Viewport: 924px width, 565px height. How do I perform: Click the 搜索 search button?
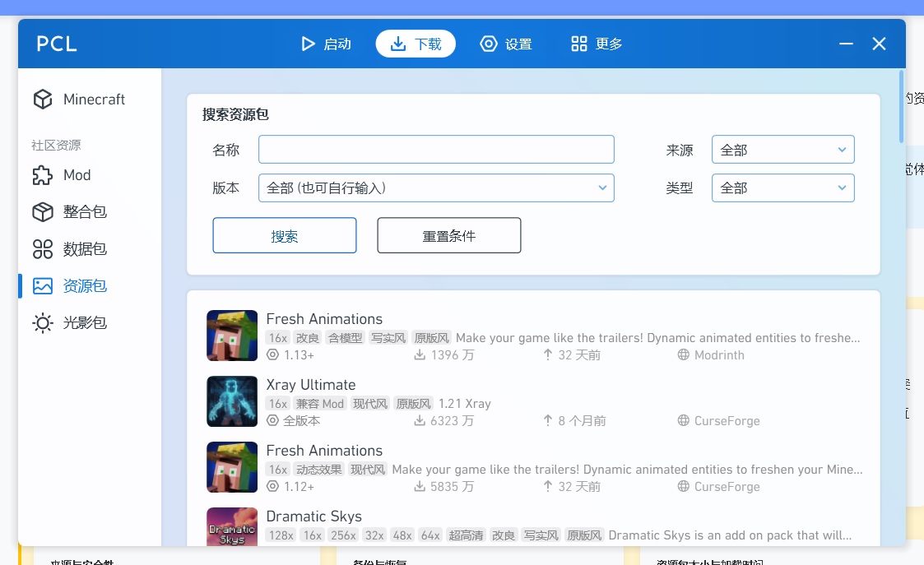click(284, 235)
